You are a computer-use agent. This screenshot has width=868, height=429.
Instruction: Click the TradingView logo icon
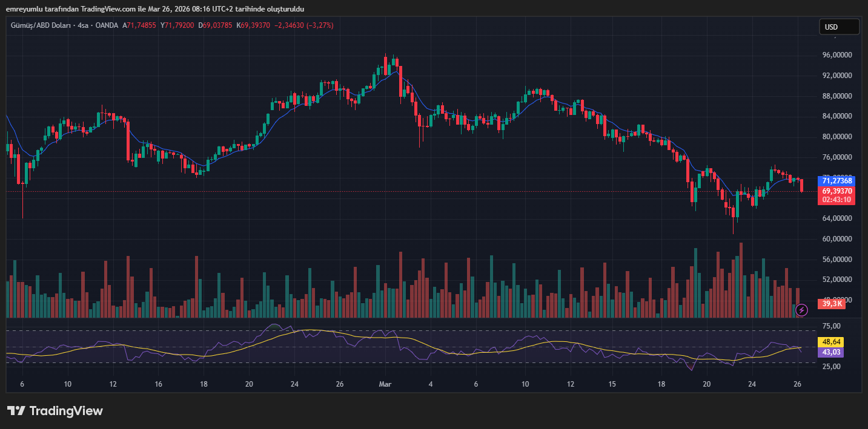coord(16,411)
